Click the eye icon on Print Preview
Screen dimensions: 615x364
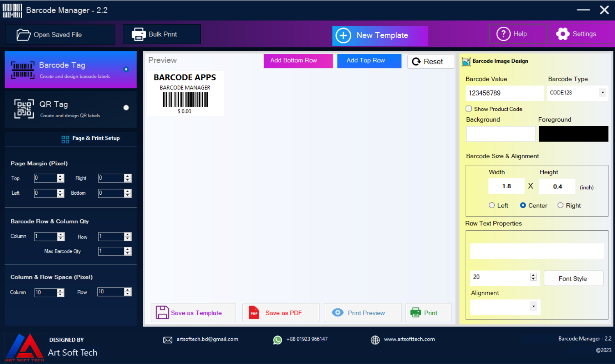337,313
